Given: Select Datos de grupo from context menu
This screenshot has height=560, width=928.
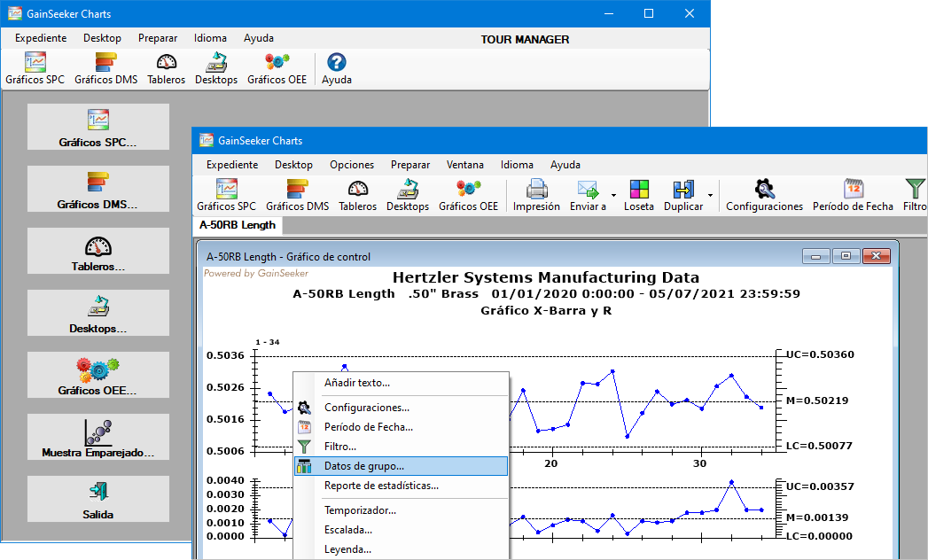Looking at the screenshot, I should tap(363, 466).
